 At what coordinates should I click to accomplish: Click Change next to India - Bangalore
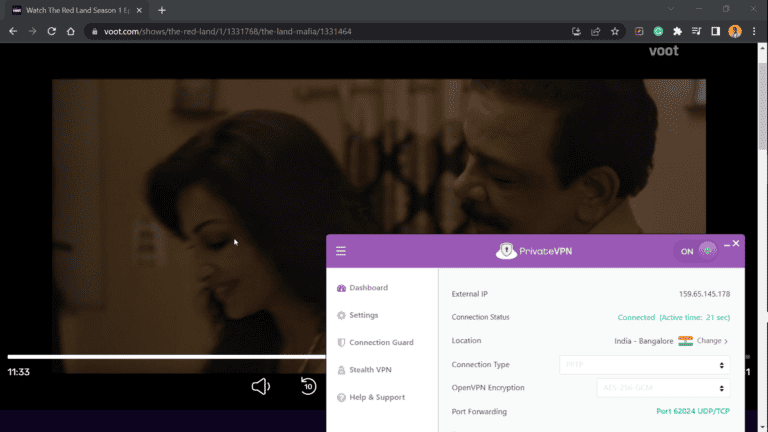click(x=712, y=341)
